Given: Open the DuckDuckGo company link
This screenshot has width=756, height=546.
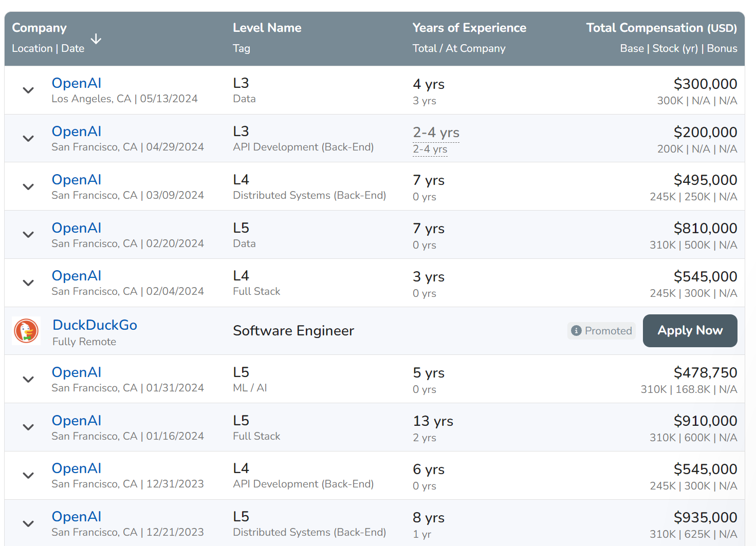Looking at the screenshot, I should [95, 325].
